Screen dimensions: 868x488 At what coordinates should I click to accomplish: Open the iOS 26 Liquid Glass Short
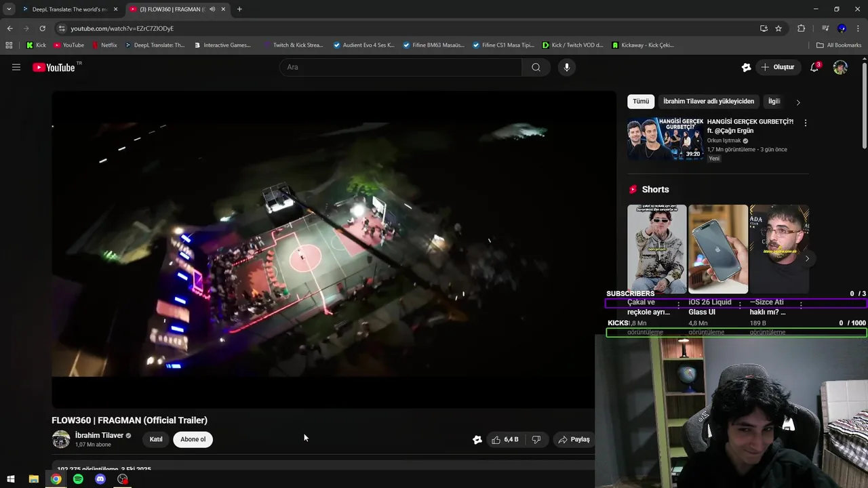coord(717,249)
